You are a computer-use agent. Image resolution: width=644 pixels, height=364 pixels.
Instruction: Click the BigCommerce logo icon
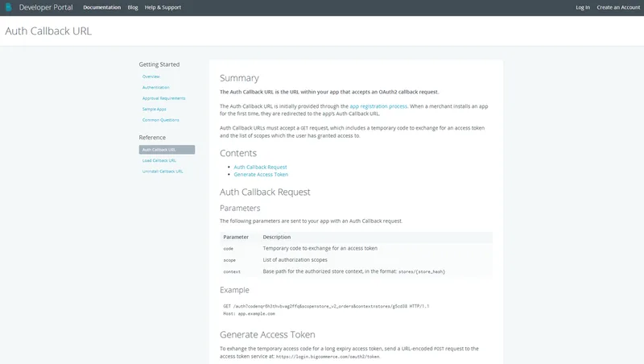[9, 7]
